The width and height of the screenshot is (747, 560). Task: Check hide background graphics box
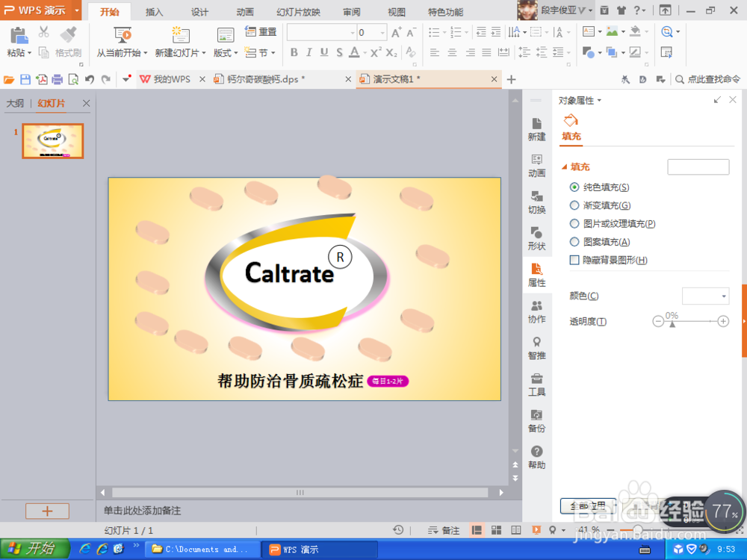pos(574,260)
